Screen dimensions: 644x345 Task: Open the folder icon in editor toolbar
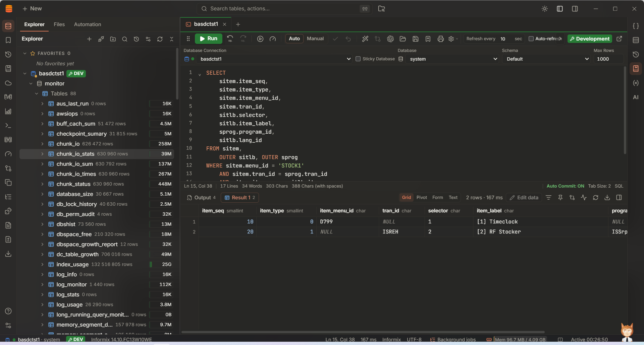pos(403,39)
